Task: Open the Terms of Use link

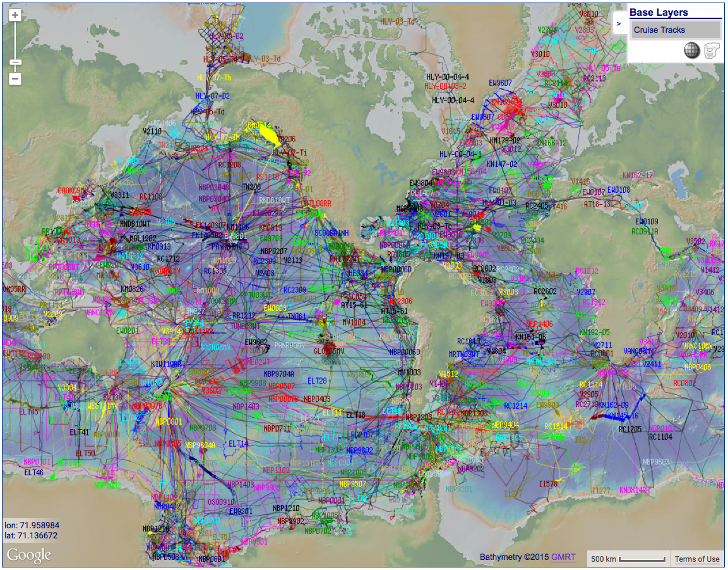Action: pyautogui.click(x=697, y=559)
